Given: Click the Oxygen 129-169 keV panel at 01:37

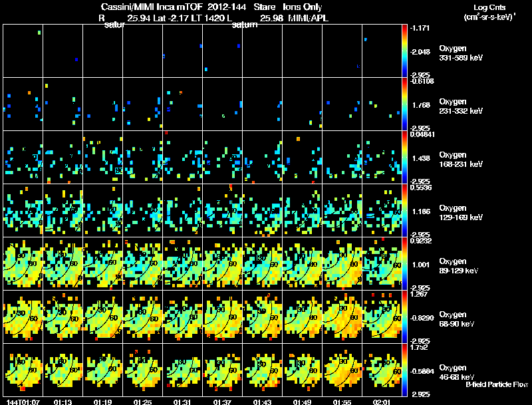Looking at the screenshot, I should point(222,210).
